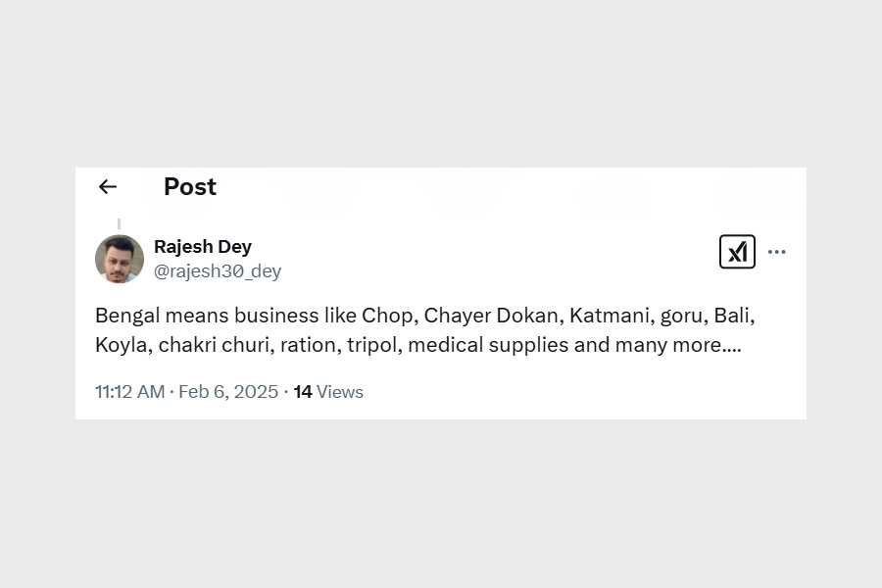882x588 pixels.
Task: Click the word "tripol" in the post
Action: tap(373, 345)
